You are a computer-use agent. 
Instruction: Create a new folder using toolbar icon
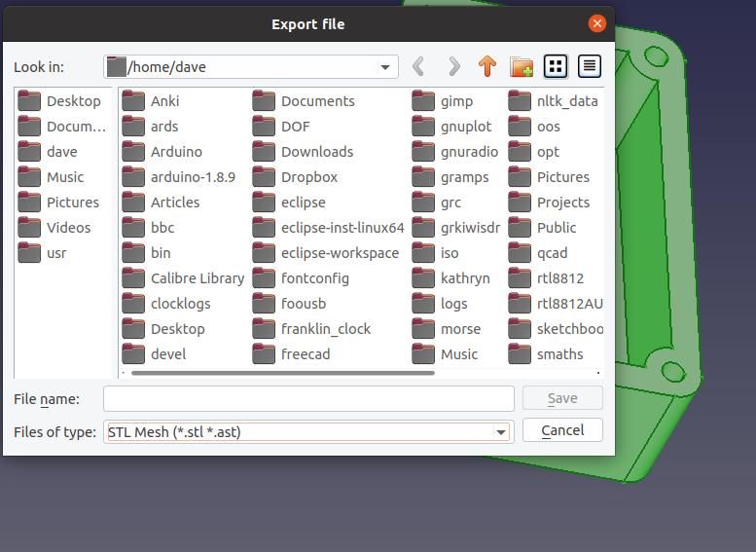[x=522, y=66]
